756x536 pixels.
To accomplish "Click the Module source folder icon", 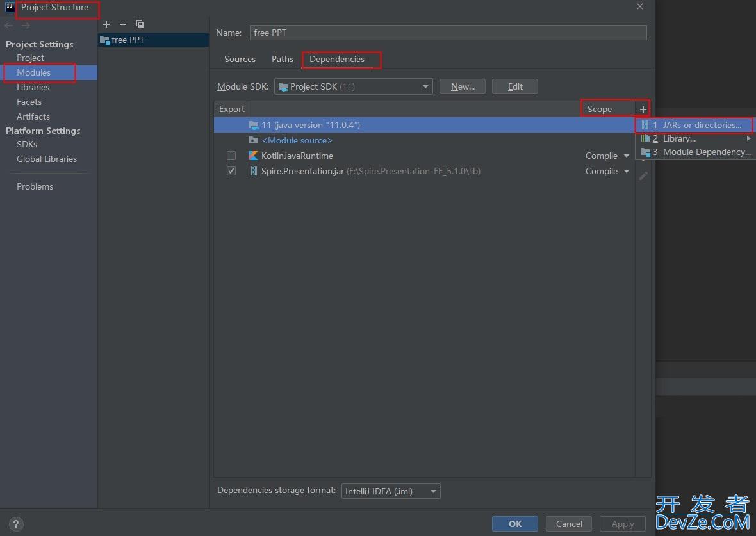I will pyautogui.click(x=254, y=140).
